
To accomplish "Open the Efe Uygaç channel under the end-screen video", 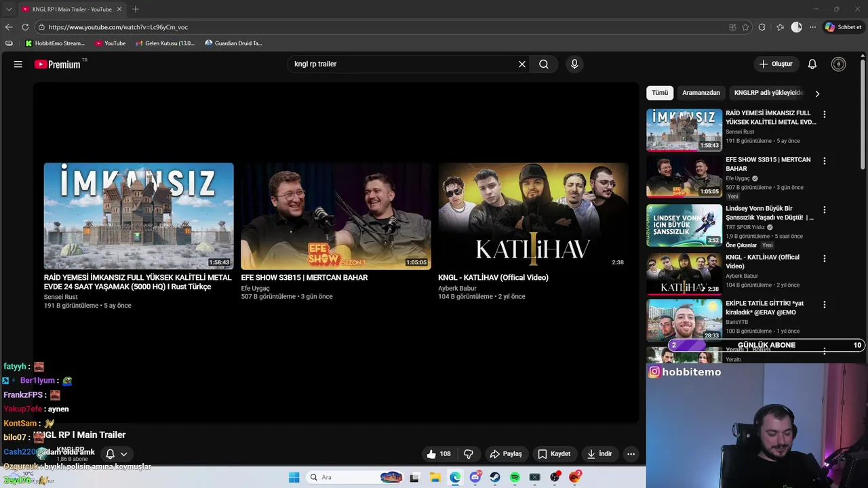I will (255, 289).
